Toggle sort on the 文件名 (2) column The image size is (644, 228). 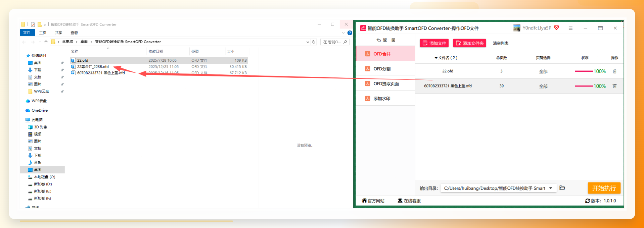point(446,58)
